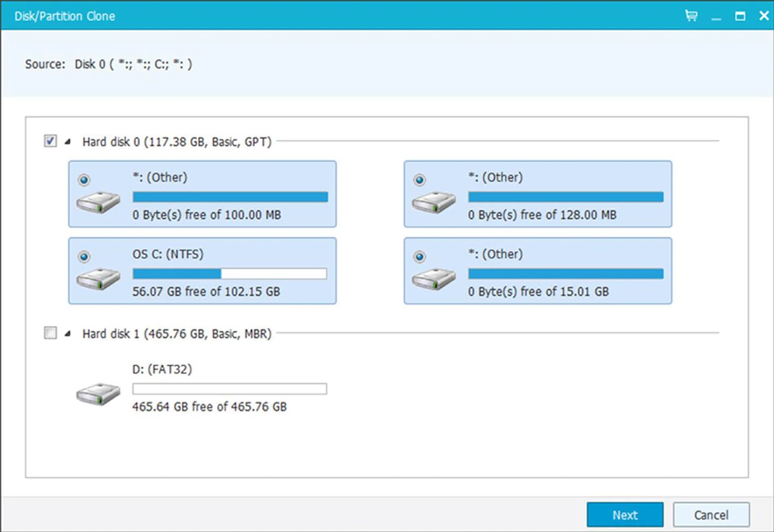Click the drive icon of the 128.00 MB partition
Image resolution: width=774 pixels, height=532 pixels.
click(434, 204)
